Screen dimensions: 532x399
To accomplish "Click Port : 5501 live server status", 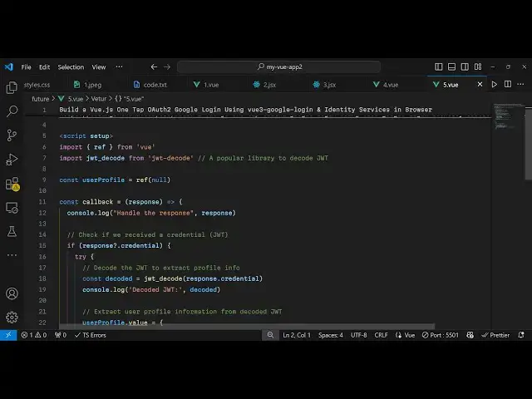I will (x=441, y=335).
